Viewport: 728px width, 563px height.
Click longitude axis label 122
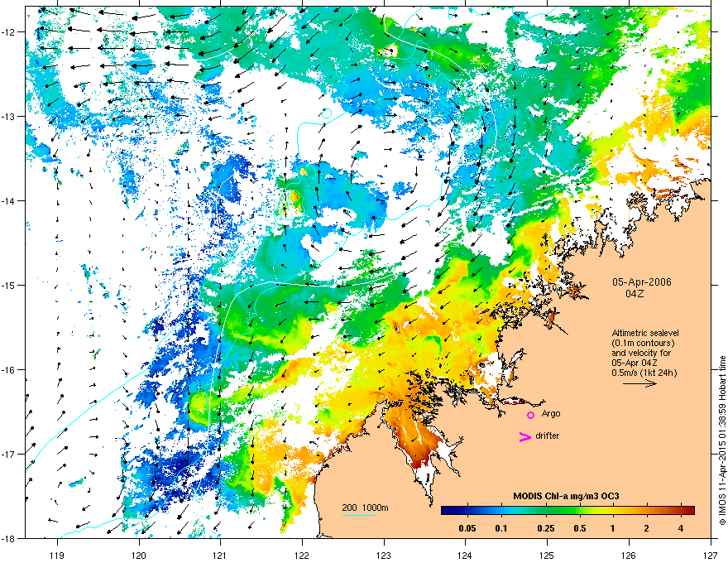point(302,556)
